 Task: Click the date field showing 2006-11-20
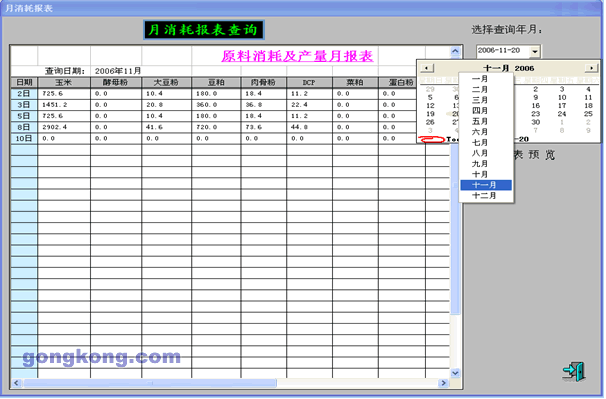point(503,51)
